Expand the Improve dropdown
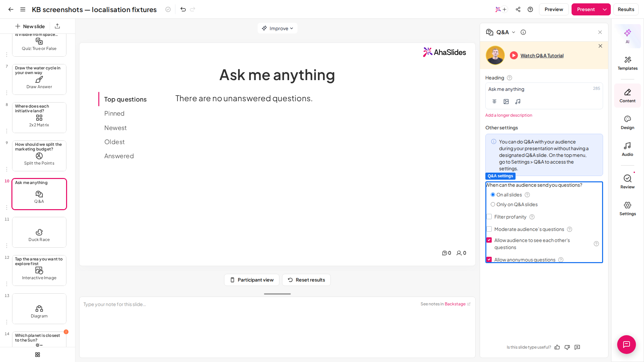This screenshot has width=644, height=362. pyautogui.click(x=277, y=28)
